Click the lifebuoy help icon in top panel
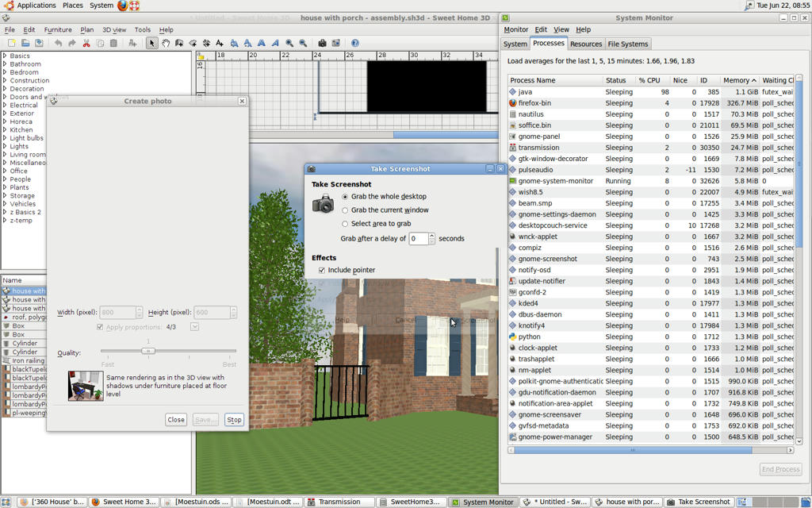Viewport: 812px width, 508px height. [x=134, y=6]
